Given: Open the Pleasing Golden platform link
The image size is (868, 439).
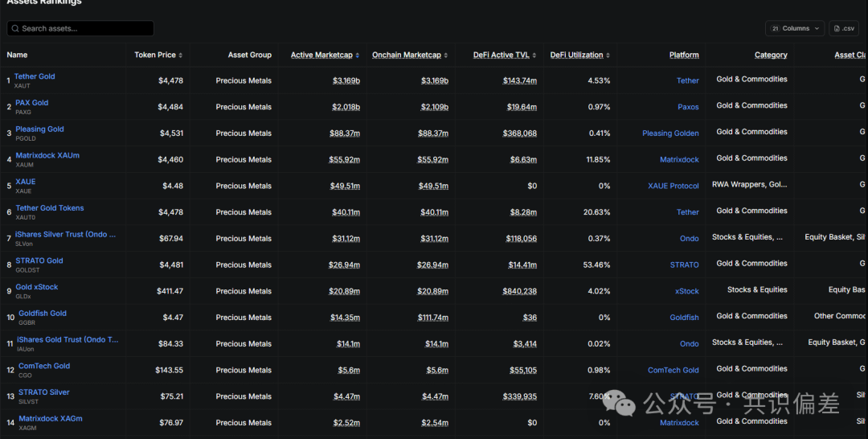Looking at the screenshot, I should click(670, 133).
